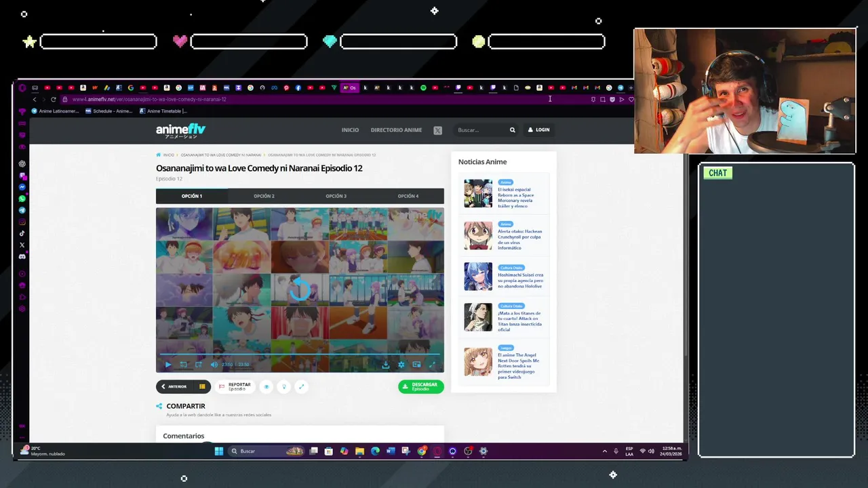Open Alerta otaku Crunchyroll news article
Viewport: 868px width, 488px height.
520,239
